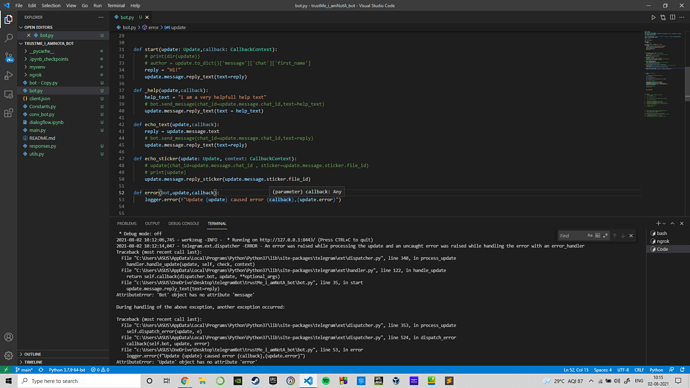
Task: Open the Extensions view
Action: pyautogui.click(x=8, y=113)
